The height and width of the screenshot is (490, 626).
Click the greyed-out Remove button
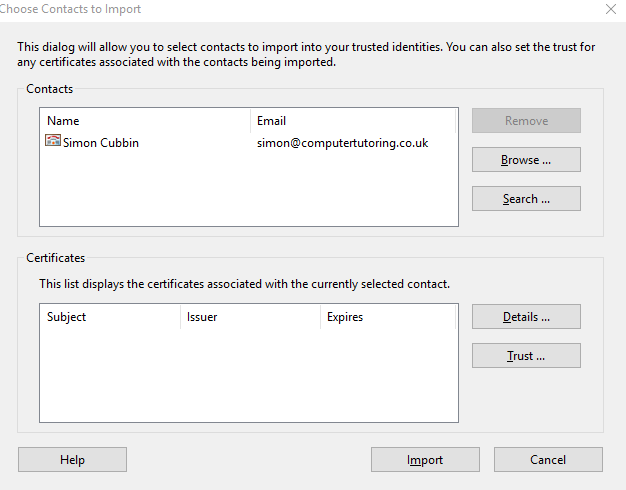pos(526,121)
